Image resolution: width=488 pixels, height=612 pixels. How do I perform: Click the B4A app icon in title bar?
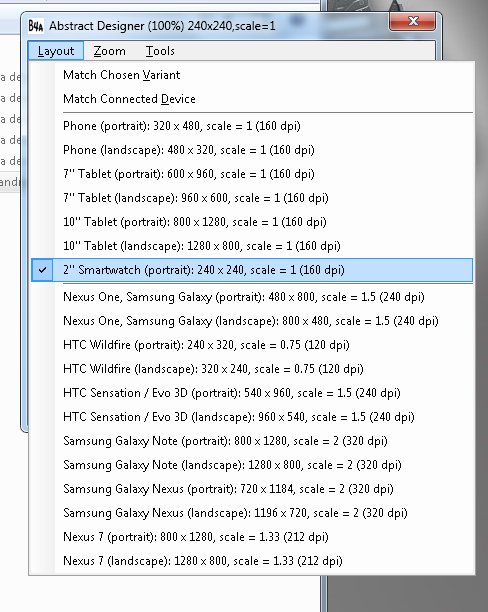[36, 26]
